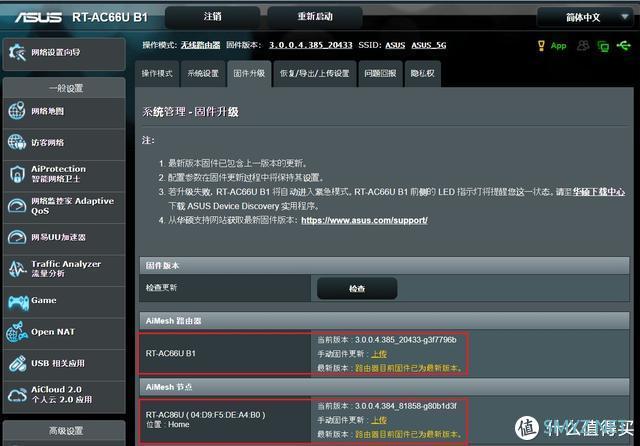The height and width of the screenshot is (446, 640).
Task: Open 网易UU加速器 menu item
Action: (64, 237)
